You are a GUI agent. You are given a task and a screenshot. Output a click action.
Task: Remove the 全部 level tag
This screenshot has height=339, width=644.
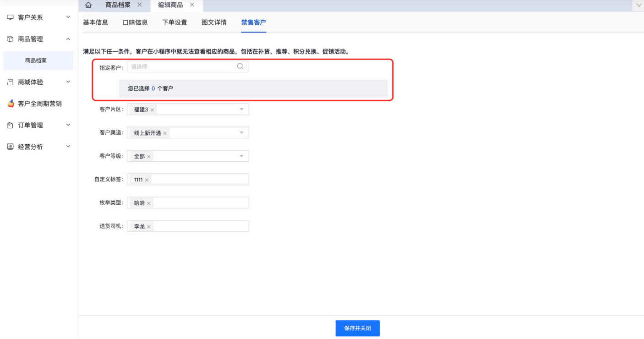[149, 157]
